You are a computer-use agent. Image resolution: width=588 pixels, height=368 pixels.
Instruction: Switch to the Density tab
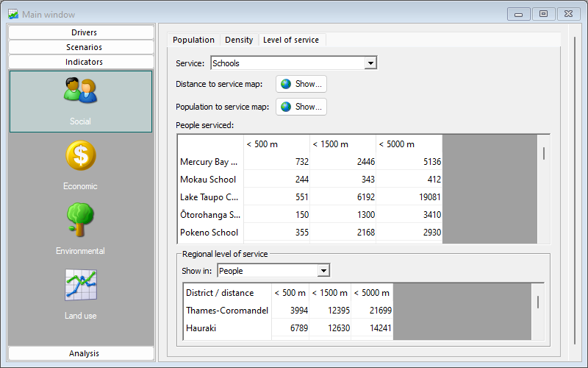[x=239, y=40]
